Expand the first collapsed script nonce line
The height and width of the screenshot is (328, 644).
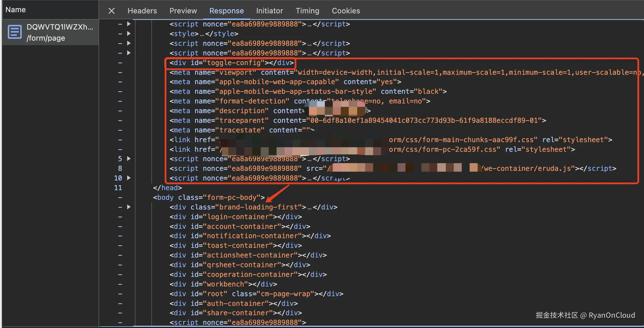tap(129, 24)
